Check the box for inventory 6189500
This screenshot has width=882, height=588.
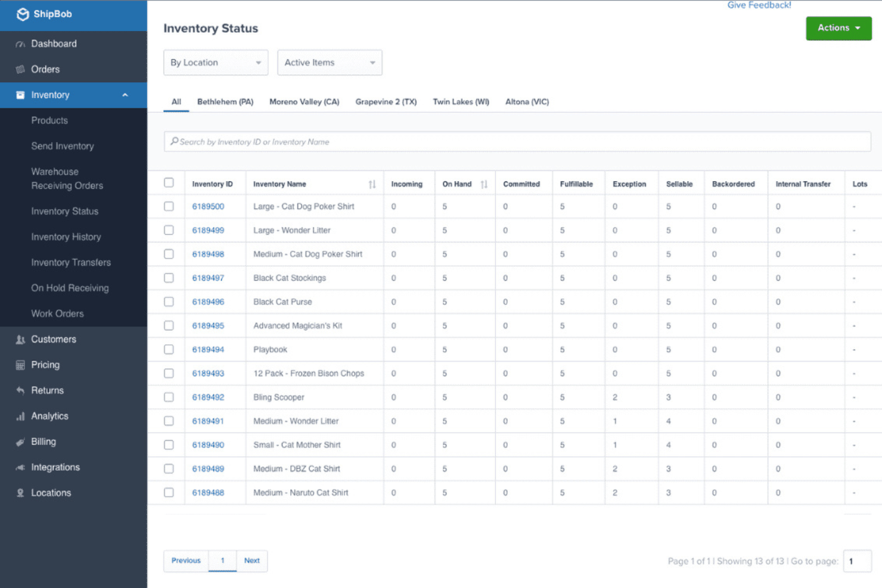click(x=169, y=206)
